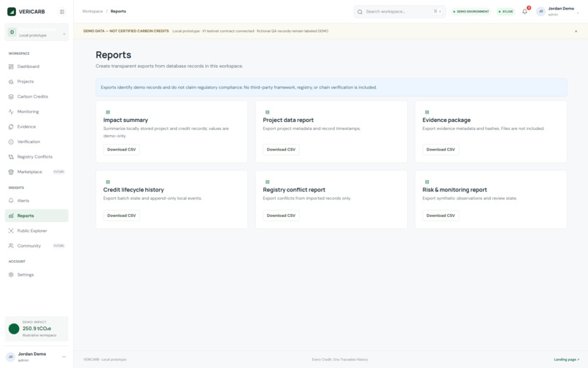Click the Marketplace FUTURE tag
Image resolution: width=588 pixels, height=368 pixels.
pyautogui.click(x=59, y=172)
